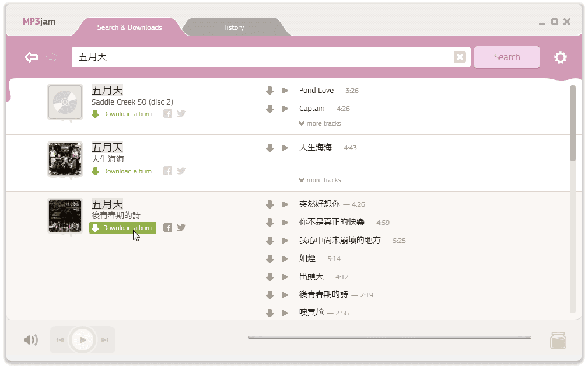Mute audio with the speaker icon
Screen dimensions: 588x368
tap(31, 340)
